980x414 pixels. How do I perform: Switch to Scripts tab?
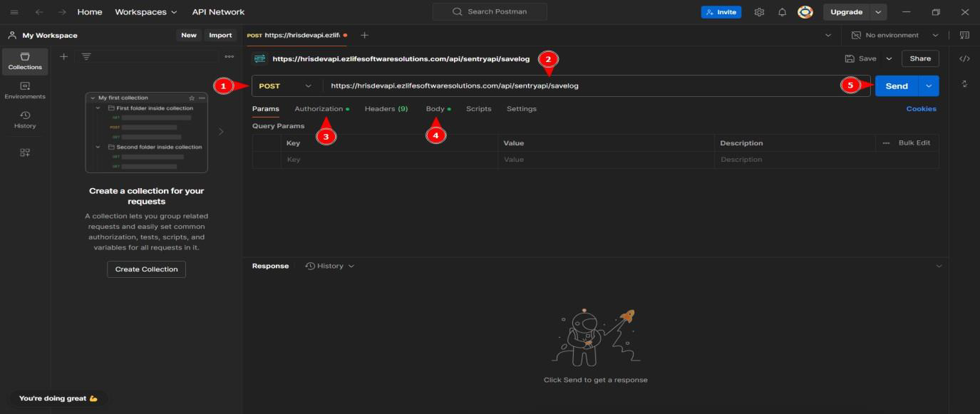[478, 109]
